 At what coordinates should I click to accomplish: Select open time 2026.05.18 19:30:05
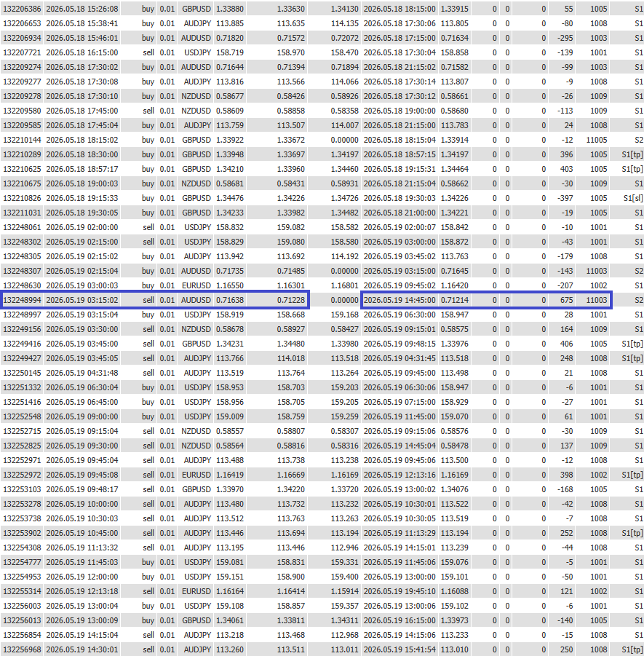click(x=82, y=213)
